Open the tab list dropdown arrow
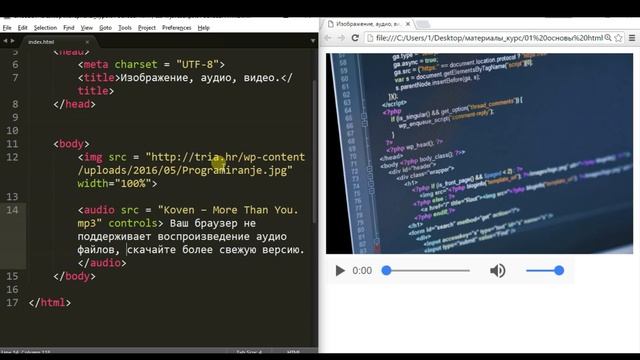Viewport: 640px width, 360px height. coord(313,41)
